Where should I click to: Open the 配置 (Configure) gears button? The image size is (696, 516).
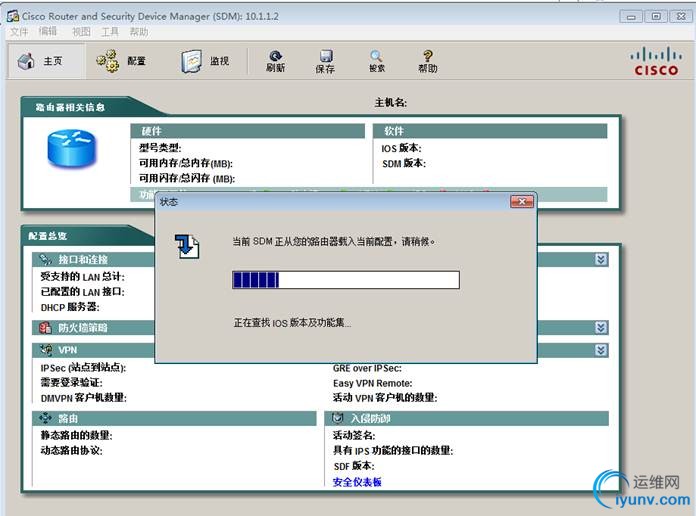point(121,61)
